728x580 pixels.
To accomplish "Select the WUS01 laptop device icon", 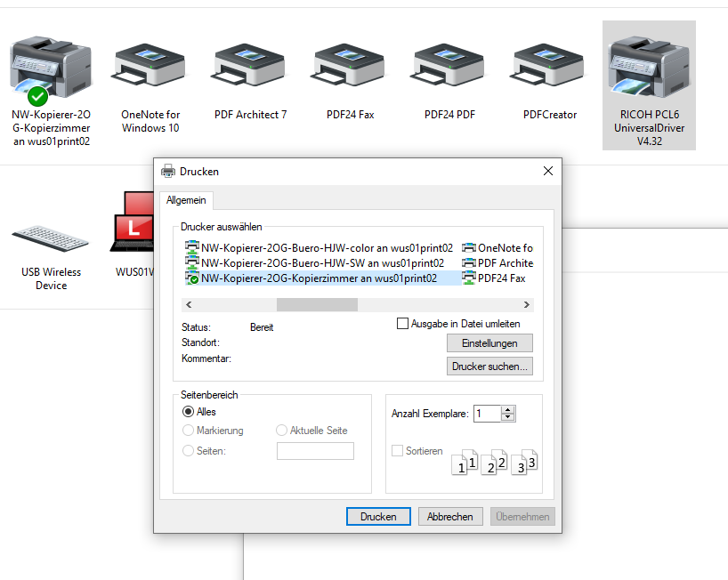I will click(x=133, y=222).
